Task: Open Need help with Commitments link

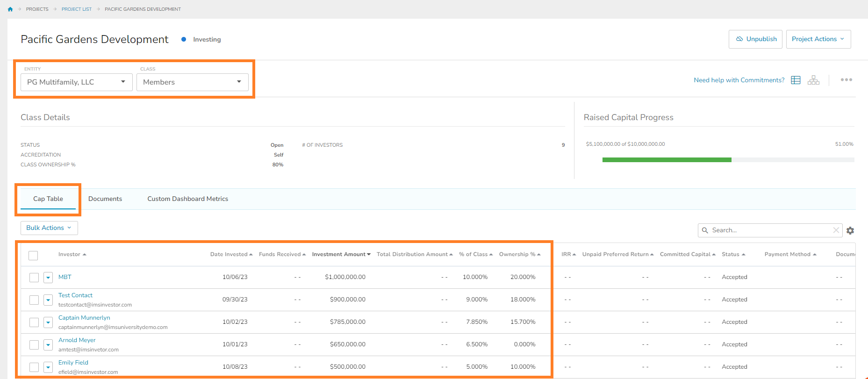Action: point(739,80)
